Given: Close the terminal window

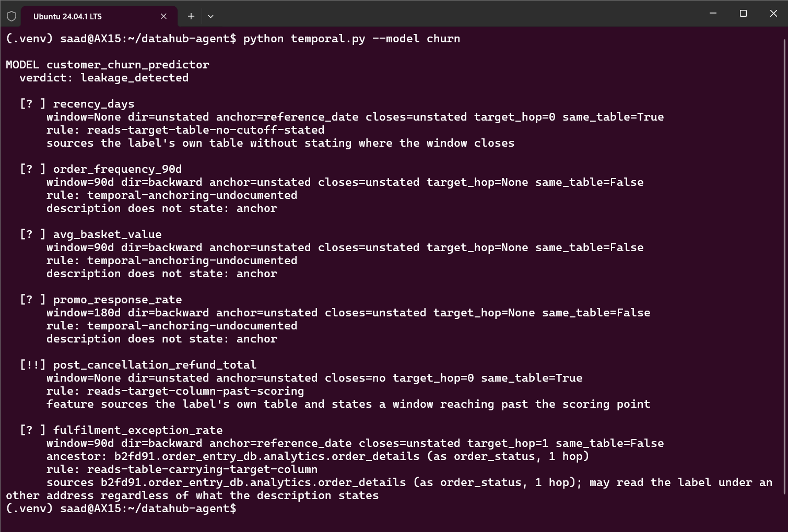Looking at the screenshot, I should click(x=773, y=14).
